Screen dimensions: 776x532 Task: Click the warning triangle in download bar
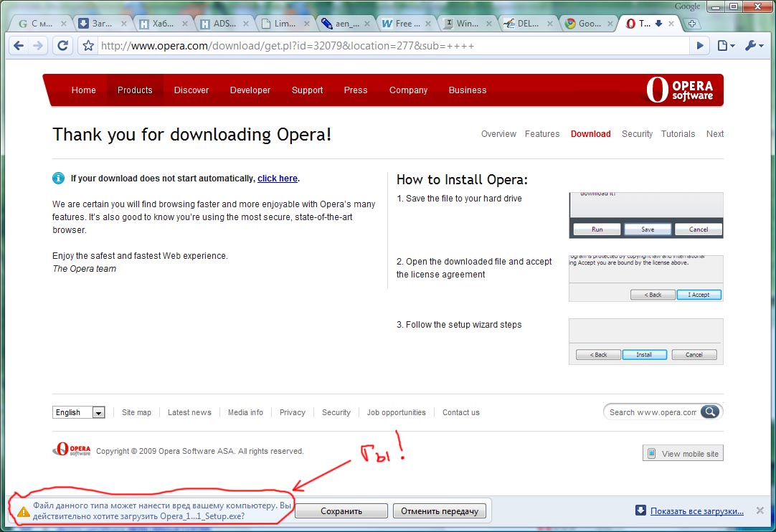pyautogui.click(x=23, y=511)
